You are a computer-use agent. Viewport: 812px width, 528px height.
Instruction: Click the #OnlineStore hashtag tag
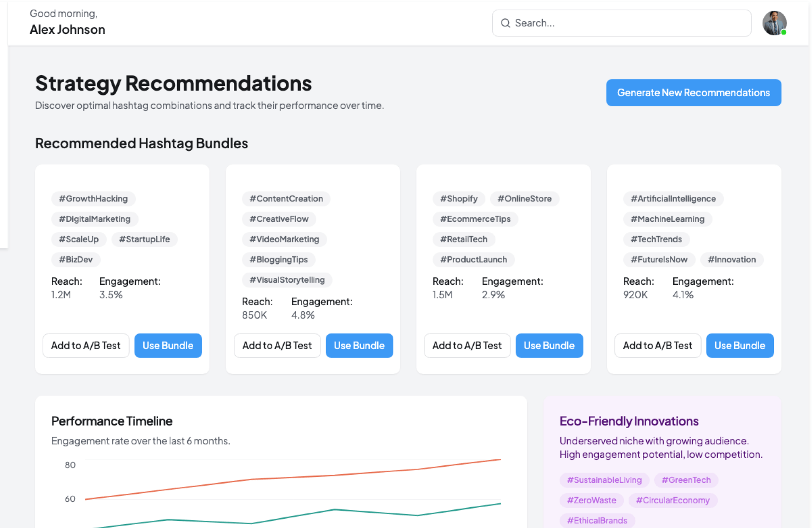click(524, 199)
